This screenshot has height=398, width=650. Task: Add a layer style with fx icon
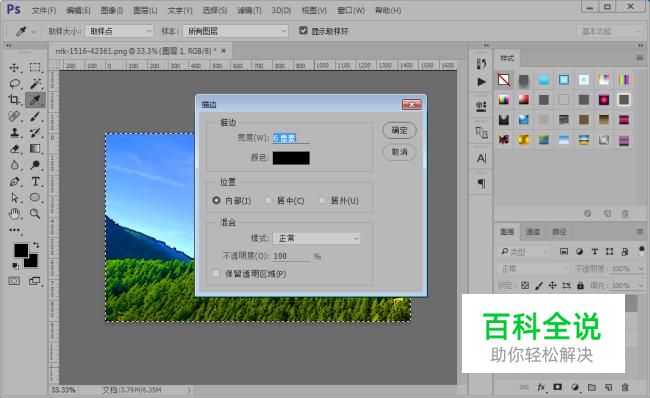click(541, 388)
